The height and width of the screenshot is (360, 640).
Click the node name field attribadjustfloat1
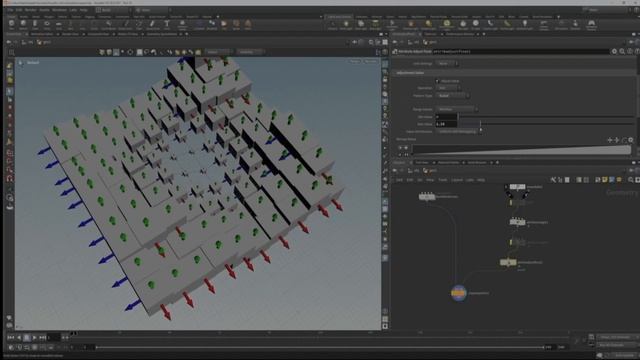point(520,51)
